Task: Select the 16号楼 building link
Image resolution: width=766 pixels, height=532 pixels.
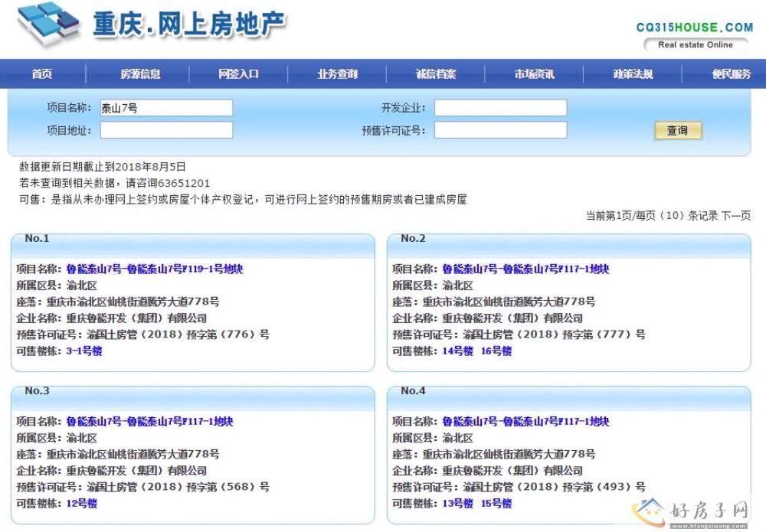Action: point(496,351)
